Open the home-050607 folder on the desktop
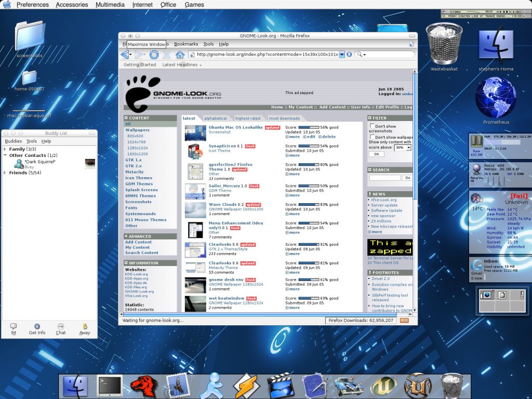Viewport: 532px width, 399px height. coord(30,80)
